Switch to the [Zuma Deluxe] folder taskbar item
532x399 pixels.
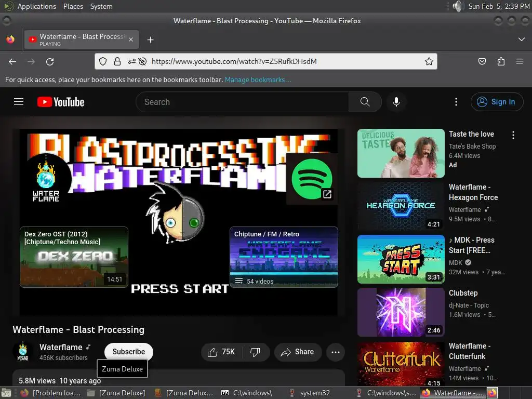pos(116,393)
